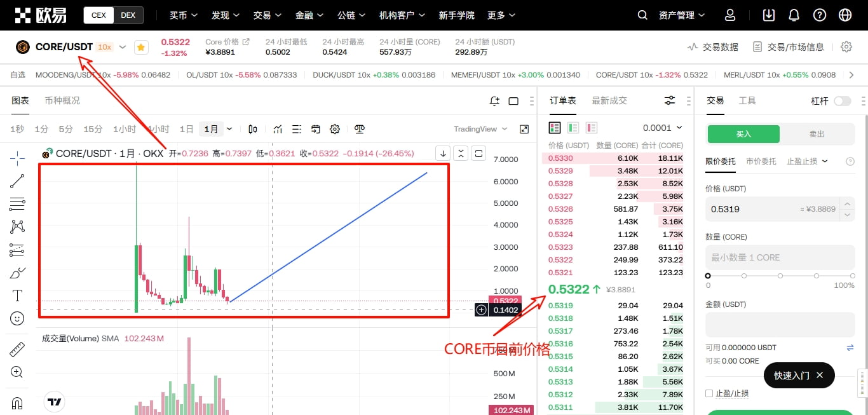Switch order book to sell-orders-only view
Screen dimensions: 868x415
(591, 127)
